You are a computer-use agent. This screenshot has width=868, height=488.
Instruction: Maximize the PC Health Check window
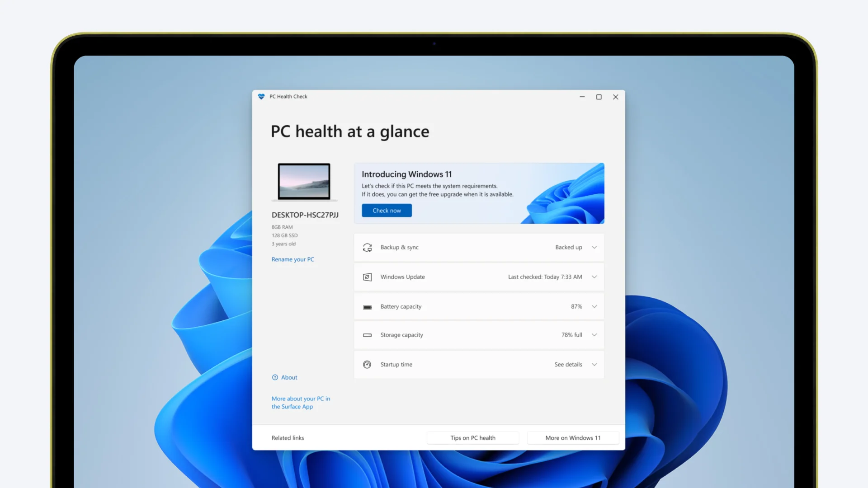tap(599, 97)
